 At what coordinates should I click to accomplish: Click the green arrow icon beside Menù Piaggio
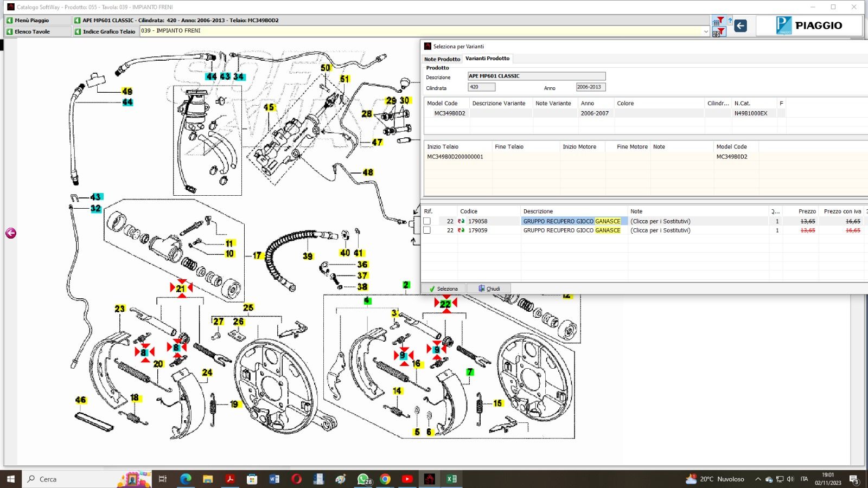[x=9, y=21]
